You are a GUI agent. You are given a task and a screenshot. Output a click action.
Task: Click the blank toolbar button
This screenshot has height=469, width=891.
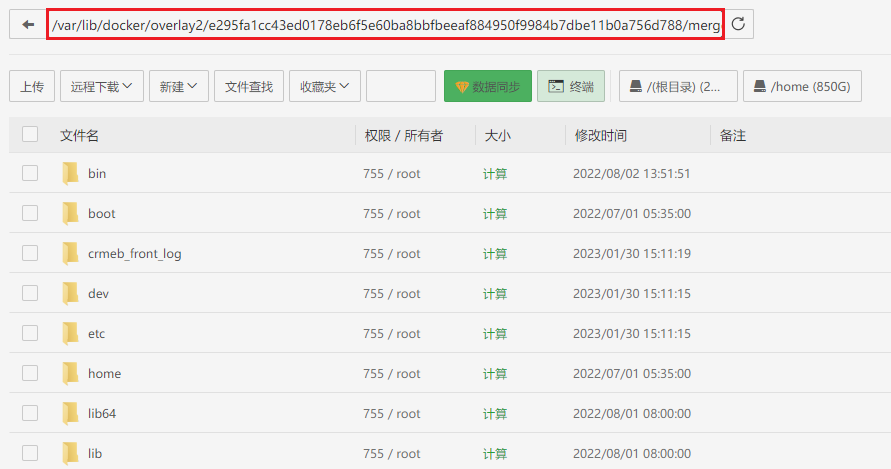point(401,86)
